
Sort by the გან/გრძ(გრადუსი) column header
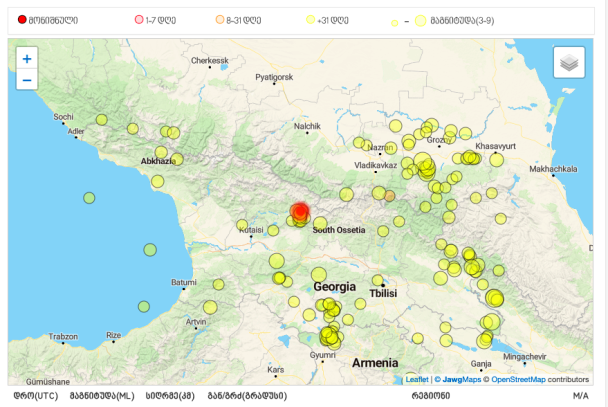pyautogui.click(x=247, y=396)
